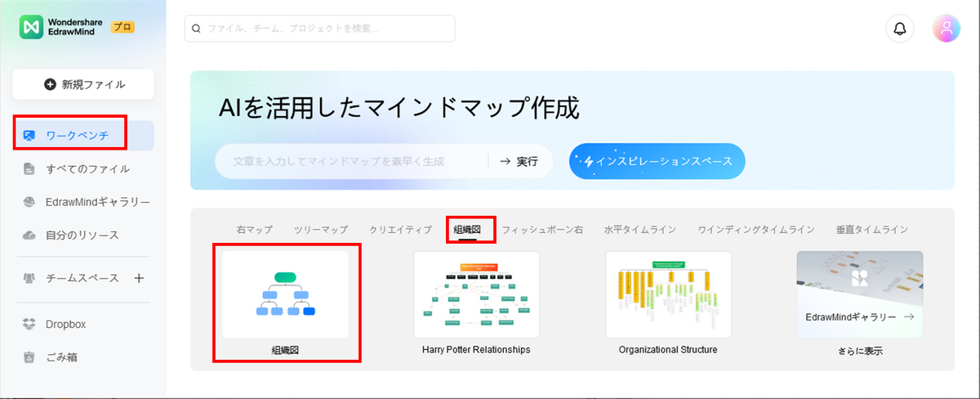Image resolution: width=980 pixels, height=399 pixels.
Task: Switch to the 組織図 tab
Action: pos(467,230)
